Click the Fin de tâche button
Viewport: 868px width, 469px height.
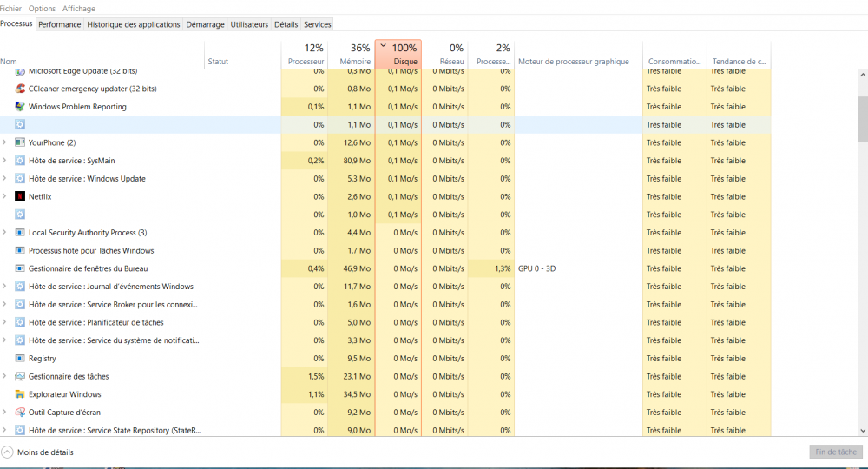[x=836, y=452]
